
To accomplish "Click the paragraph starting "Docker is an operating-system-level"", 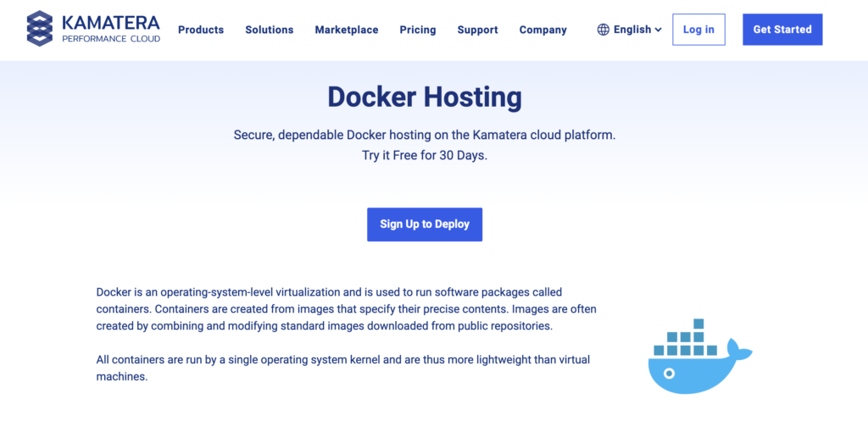I will tap(346, 308).
